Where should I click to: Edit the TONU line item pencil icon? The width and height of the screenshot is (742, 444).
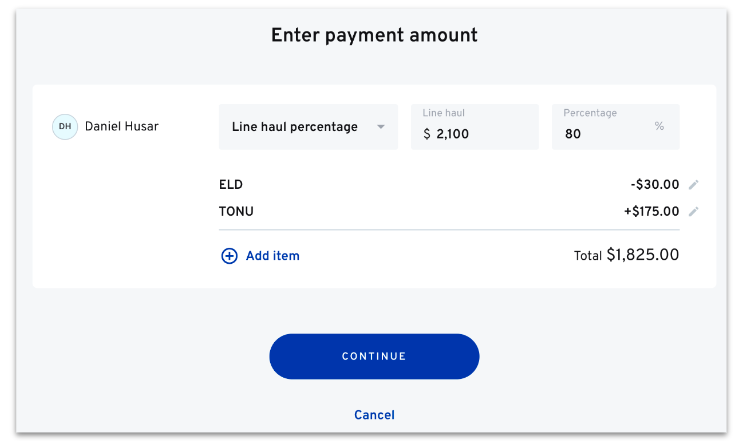[694, 212]
